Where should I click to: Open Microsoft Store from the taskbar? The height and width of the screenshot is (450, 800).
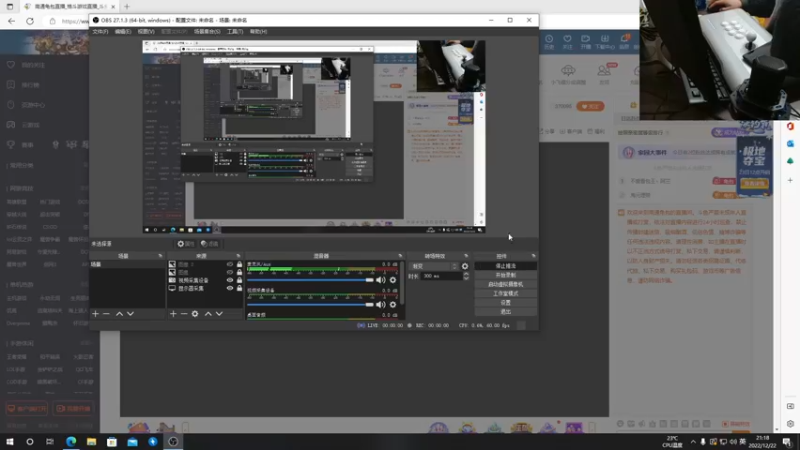tap(112, 442)
